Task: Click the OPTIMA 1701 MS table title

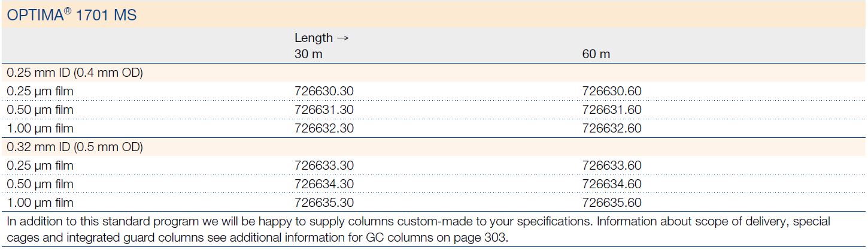Action: [71, 15]
